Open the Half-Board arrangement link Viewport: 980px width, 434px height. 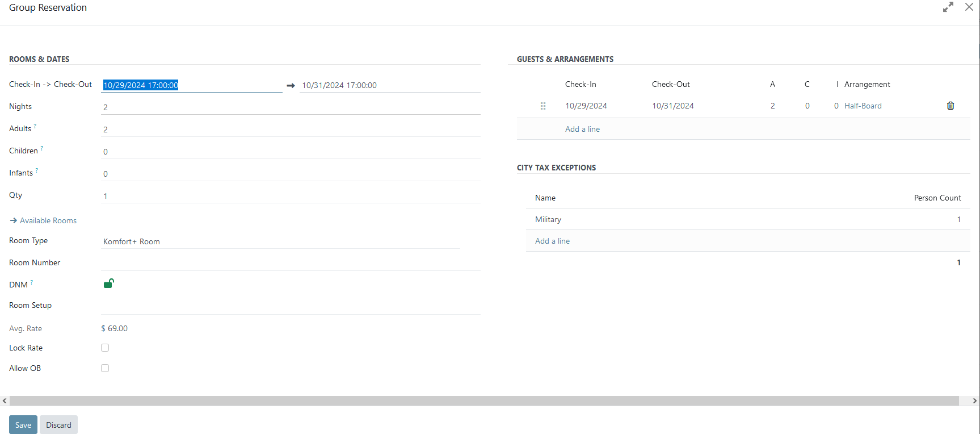coord(863,106)
